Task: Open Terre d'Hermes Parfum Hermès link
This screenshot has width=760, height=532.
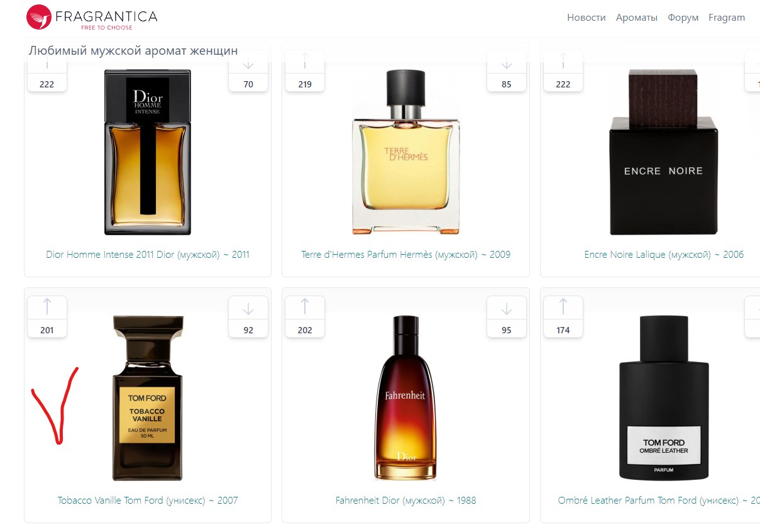Action: point(406,255)
